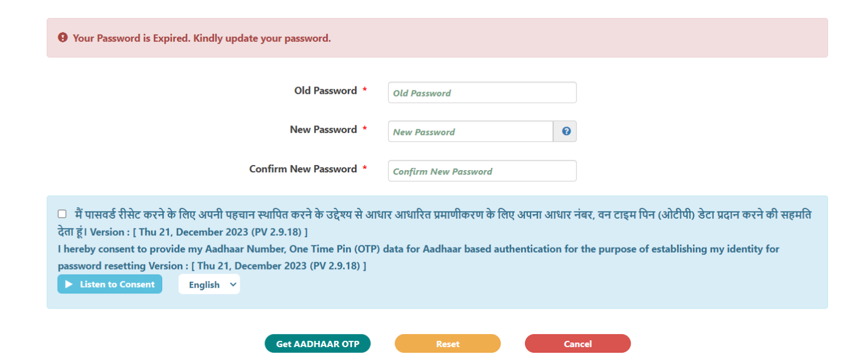Click the Cancel button

click(x=578, y=343)
